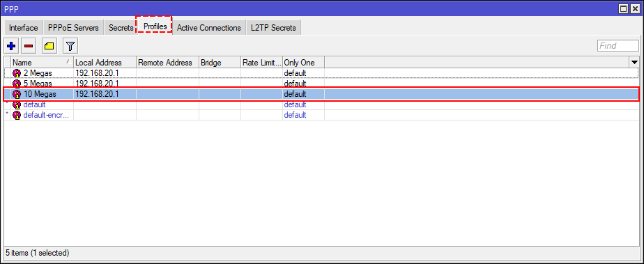This screenshot has width=644, height=264.
Task: Open the column chooser dropdown arrow
Action: 634,63
